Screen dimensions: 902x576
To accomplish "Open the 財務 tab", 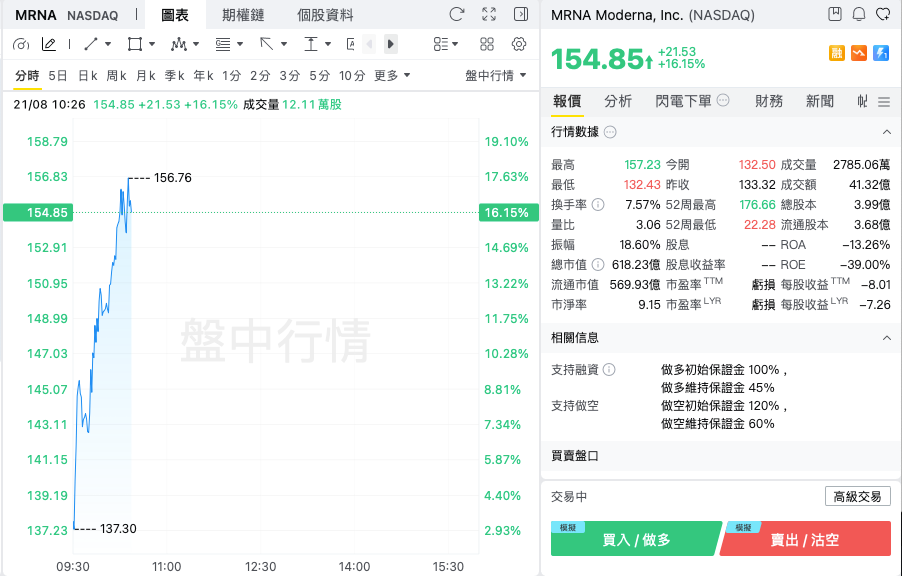I will (769, 101).
